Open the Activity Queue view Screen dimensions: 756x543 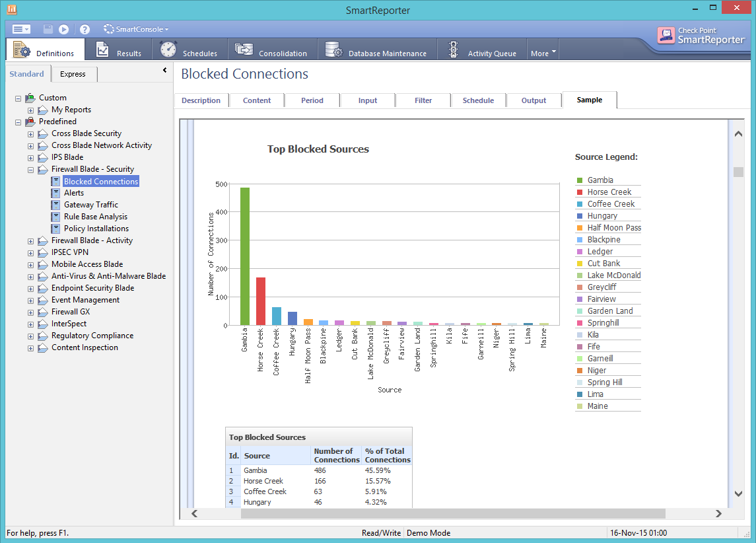click(x=481, y=50)
